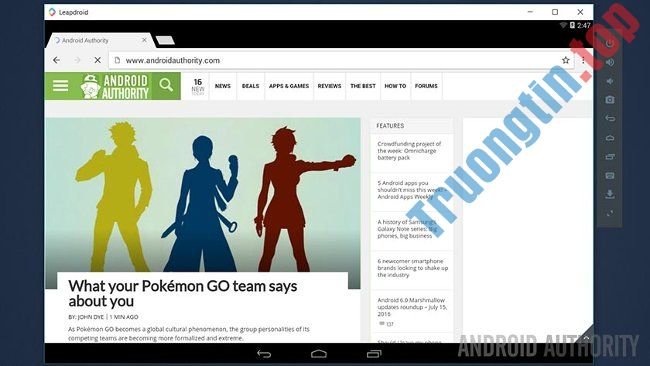
Task: Click Leapdroid sidebar fullscreen icon
Action: (x=610, y=213)
